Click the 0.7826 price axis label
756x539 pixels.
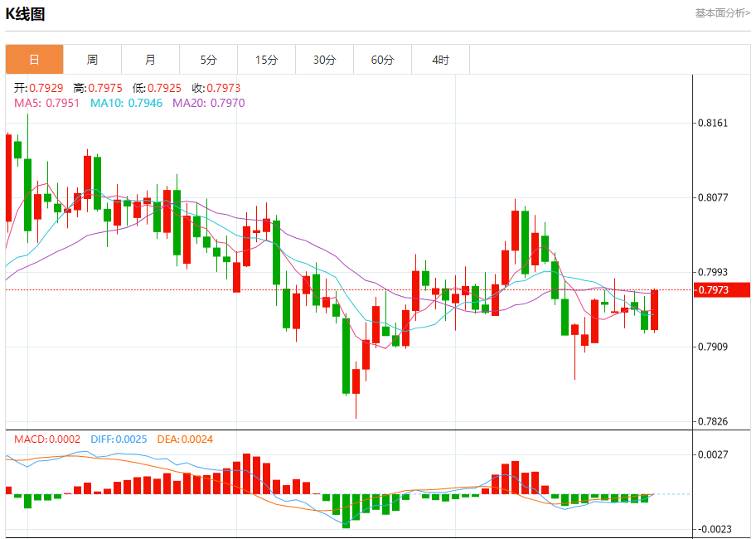click(713, 421)
